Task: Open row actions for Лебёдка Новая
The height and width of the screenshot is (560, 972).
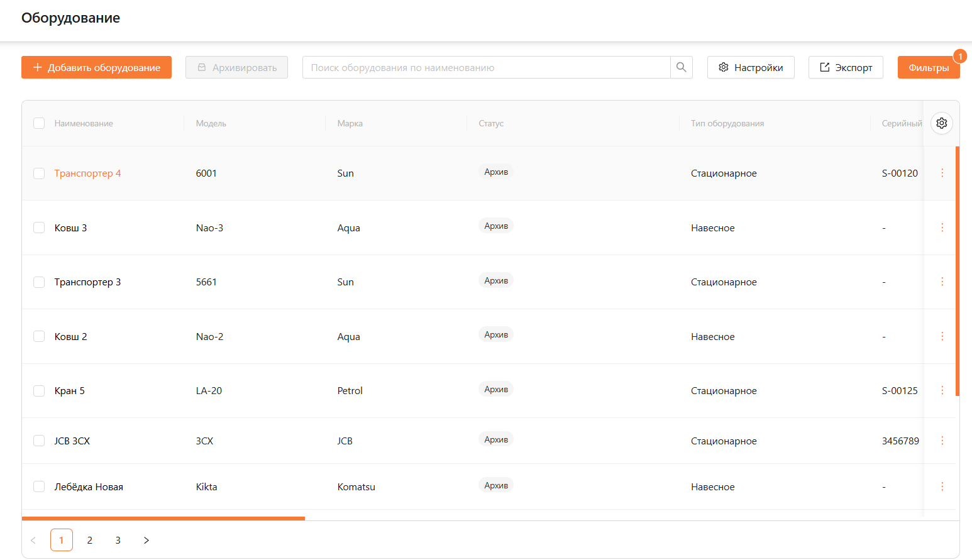Action: coord(942,486)
